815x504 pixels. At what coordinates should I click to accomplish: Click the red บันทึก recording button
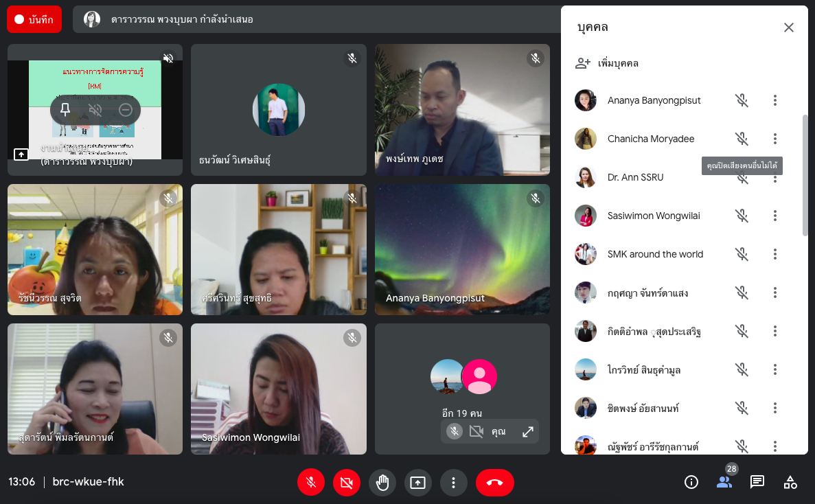tap(34, 19)
